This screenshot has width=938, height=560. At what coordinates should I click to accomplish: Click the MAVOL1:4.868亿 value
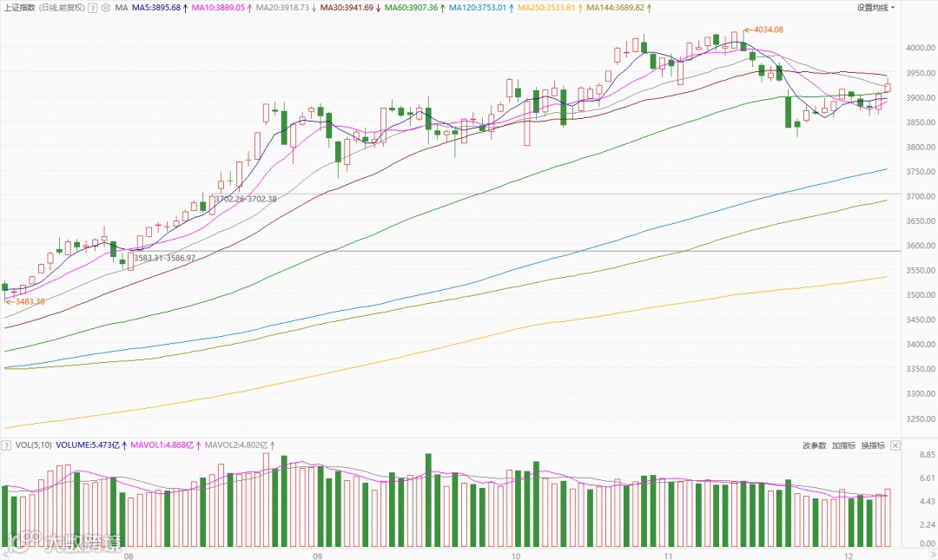162,445
